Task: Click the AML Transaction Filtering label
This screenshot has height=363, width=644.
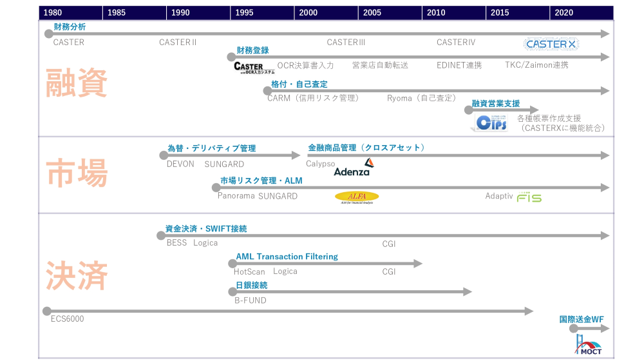Action: tap(287, 257)
